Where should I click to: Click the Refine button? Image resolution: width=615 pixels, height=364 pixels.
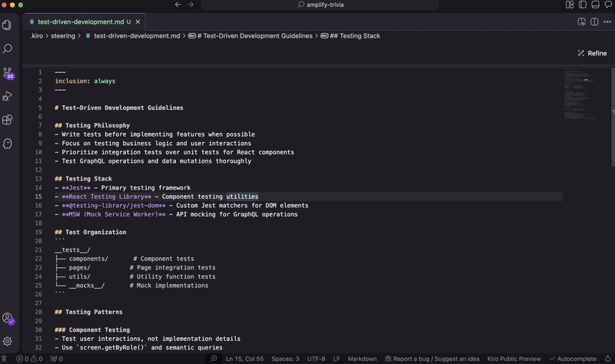[592, 53]
